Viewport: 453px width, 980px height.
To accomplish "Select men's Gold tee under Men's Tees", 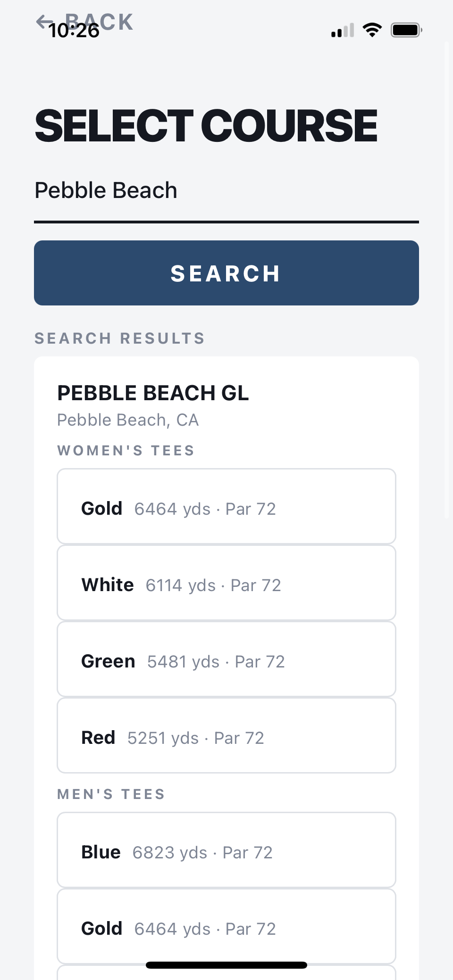I will tap(226, 926).
